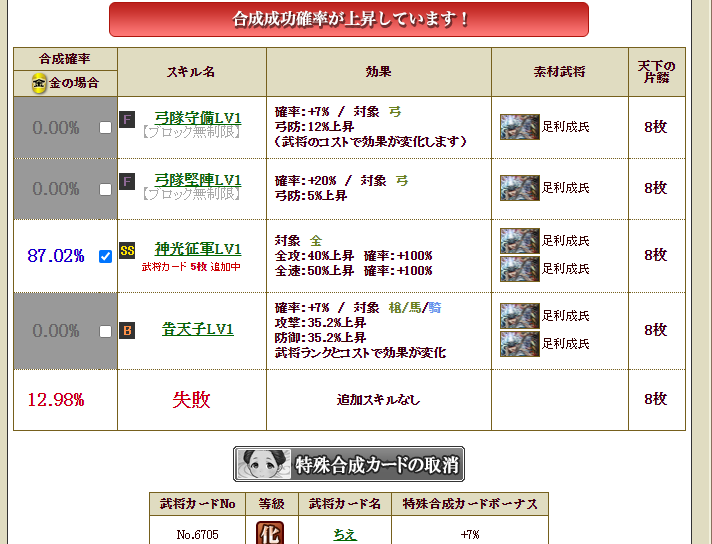Viewport: 712px width, 544px height.
Task: Open the 弓隊守備LV1 skill link
Action: click(x=198, y=118)
